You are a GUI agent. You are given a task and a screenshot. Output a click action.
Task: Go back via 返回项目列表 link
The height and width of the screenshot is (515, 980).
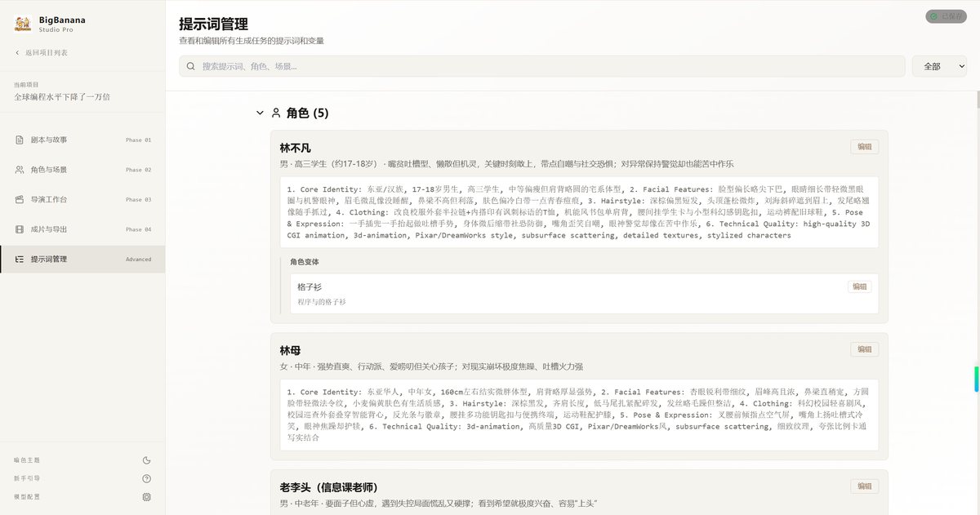tap(42, 52)
